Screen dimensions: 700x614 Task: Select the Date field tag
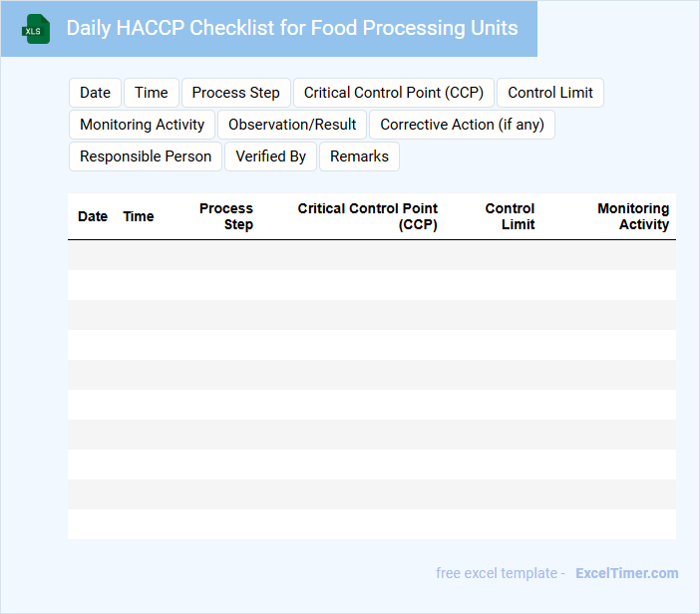pos(95,93)
